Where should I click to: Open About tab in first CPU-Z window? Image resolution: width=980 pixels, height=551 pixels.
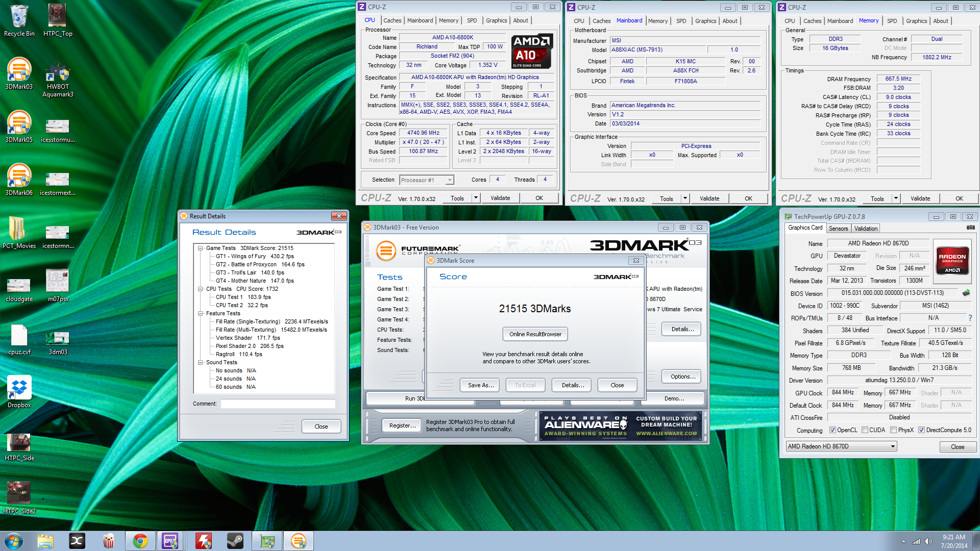point(521,20)
